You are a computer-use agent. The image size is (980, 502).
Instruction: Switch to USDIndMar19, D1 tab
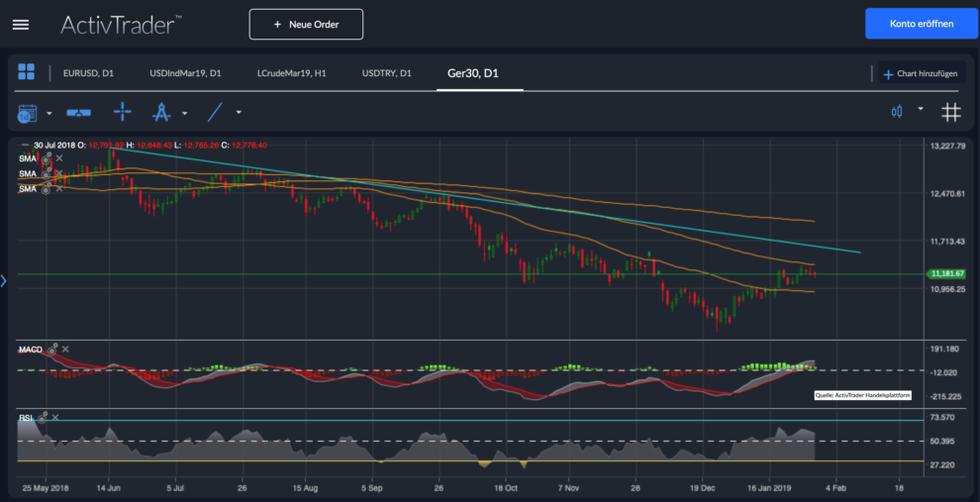coord(185,73)
